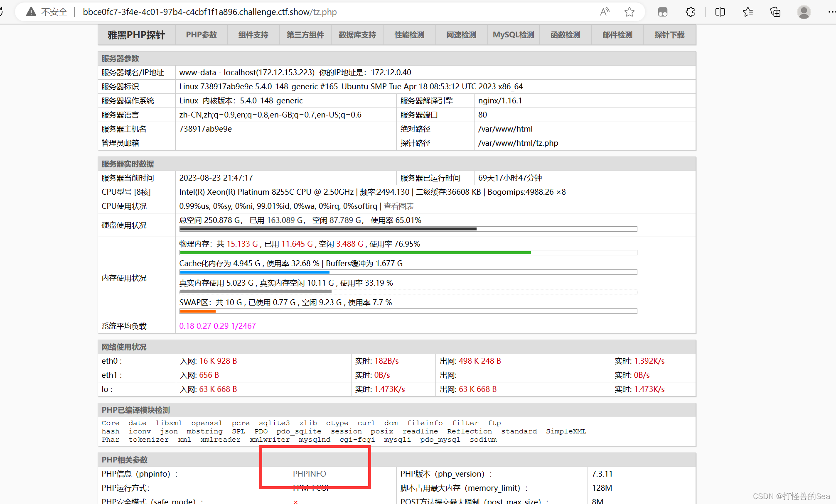The width and height of the screenshot is (836, 504).
Task: Switch to the 邮件检测 tab
Action: [x=617, y=35]
